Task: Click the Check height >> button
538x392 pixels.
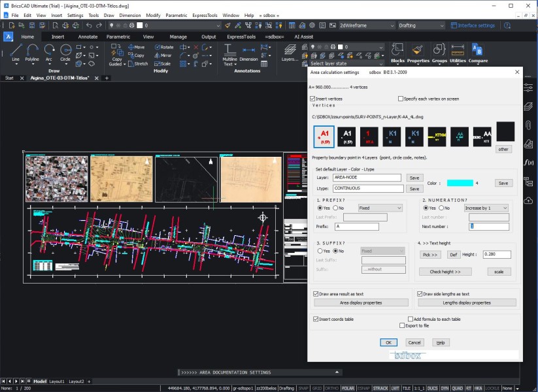Action: (x=445, y=272)
